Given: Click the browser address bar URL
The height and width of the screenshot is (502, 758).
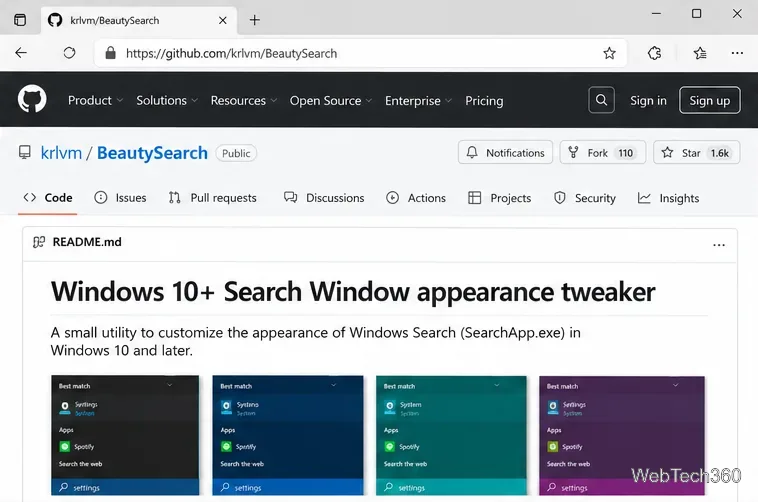Looking at the screenshot, I should [x=231, y=53].
